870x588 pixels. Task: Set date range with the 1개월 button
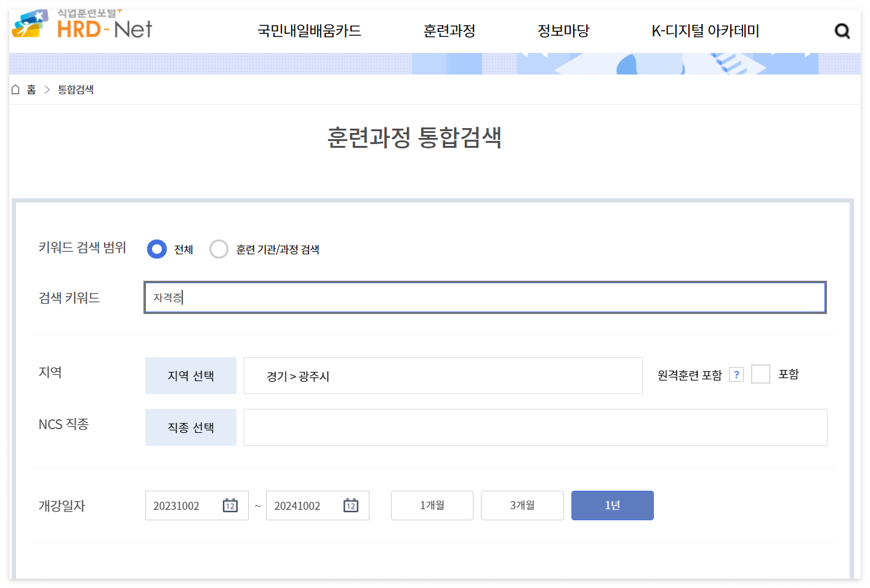click(x=432, y=505)
